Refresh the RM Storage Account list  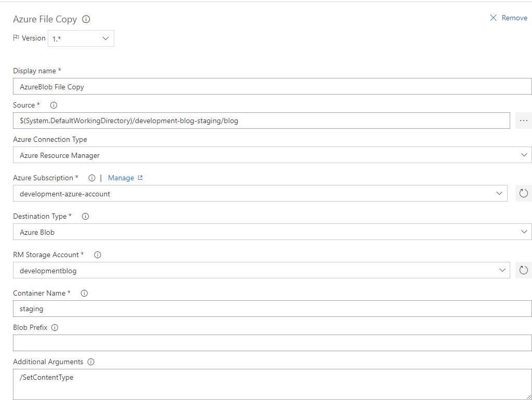[x=523, y=270]
